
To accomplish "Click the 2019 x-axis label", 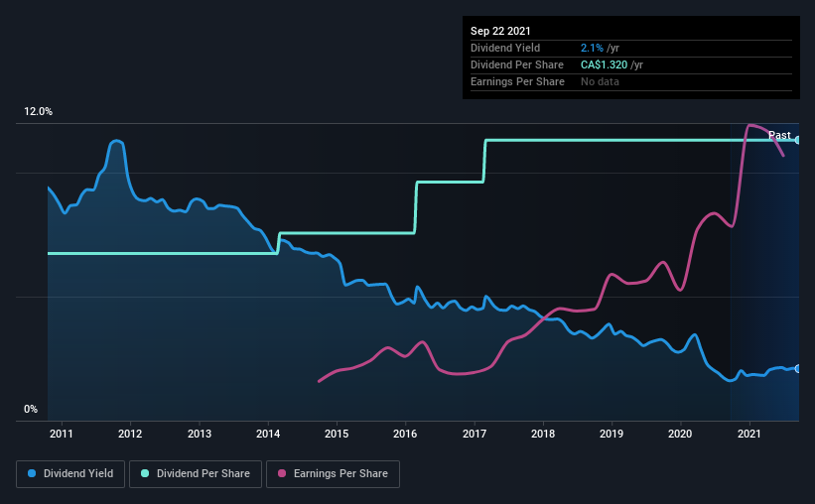I will click(611, 434).
